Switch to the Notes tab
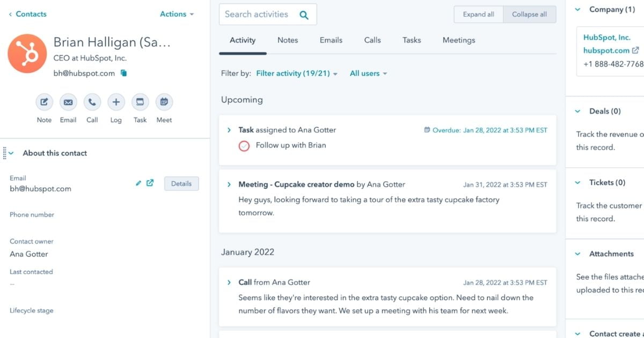Image resolution: width=644 pixels, height=338 pixels. tap(288, 40)
